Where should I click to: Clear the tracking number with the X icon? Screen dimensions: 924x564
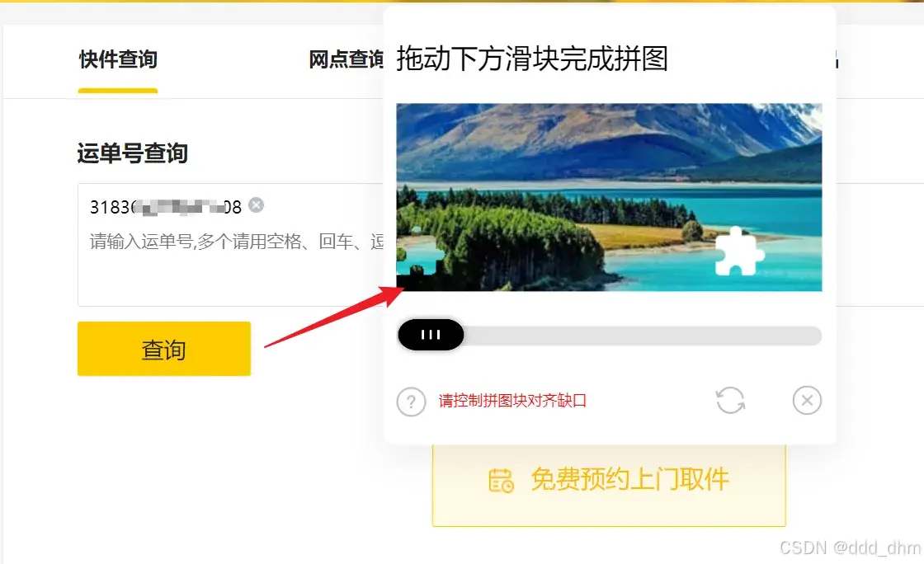[x=256, y=204]
